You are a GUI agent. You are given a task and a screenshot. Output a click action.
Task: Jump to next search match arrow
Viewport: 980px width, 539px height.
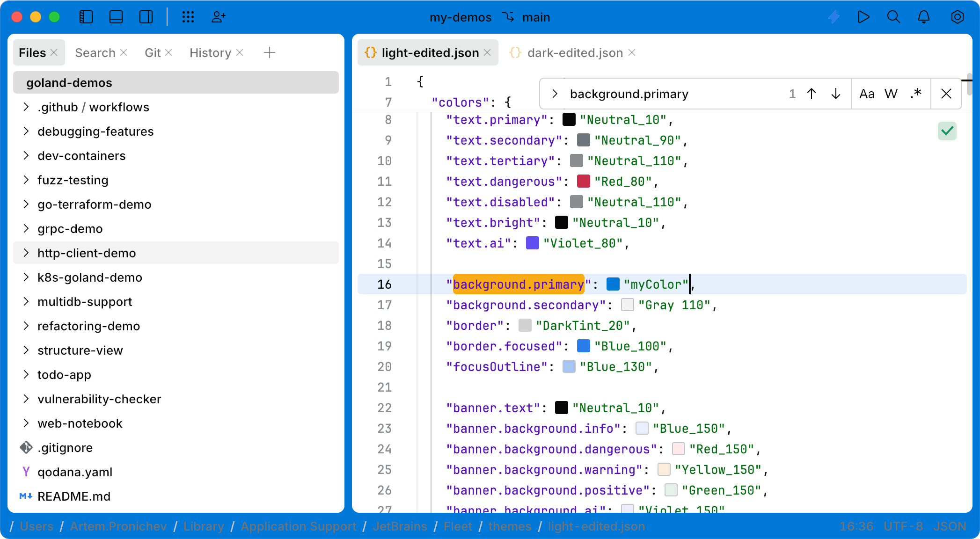coord(836,93)
